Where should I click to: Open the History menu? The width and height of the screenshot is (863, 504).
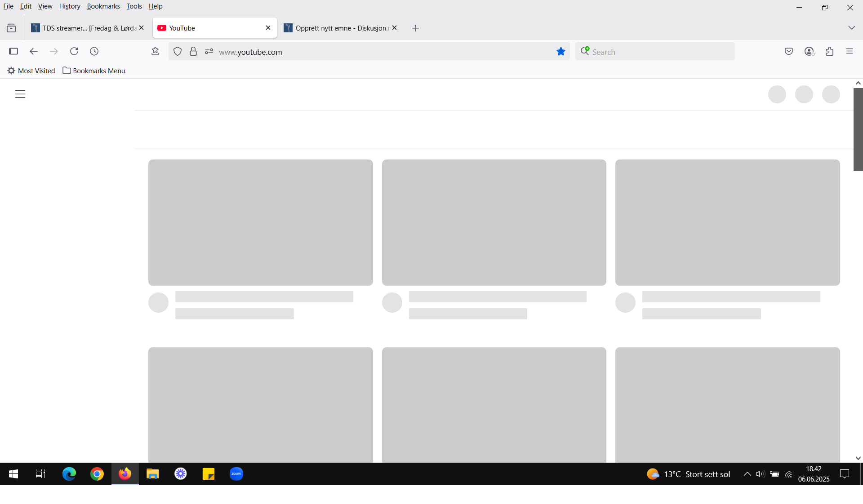[x=70, y=6]
